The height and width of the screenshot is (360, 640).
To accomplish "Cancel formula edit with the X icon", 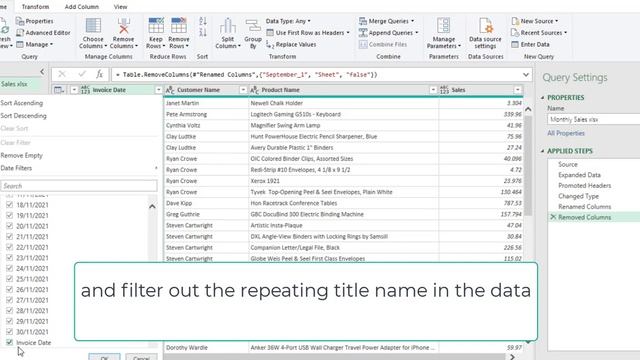I will point(62,74).
